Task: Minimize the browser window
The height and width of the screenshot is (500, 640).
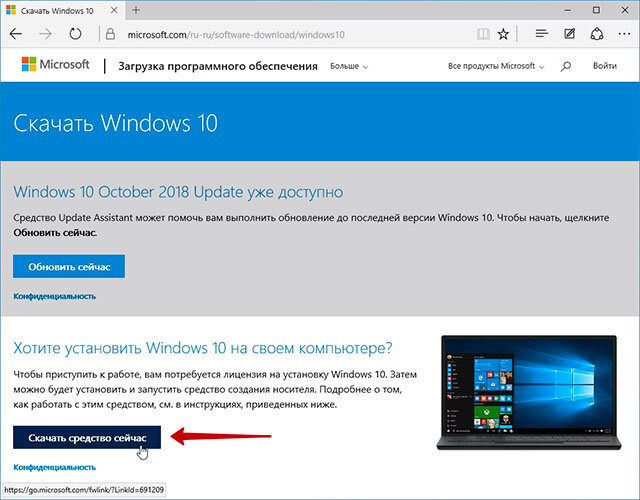Action: [568, 10]
